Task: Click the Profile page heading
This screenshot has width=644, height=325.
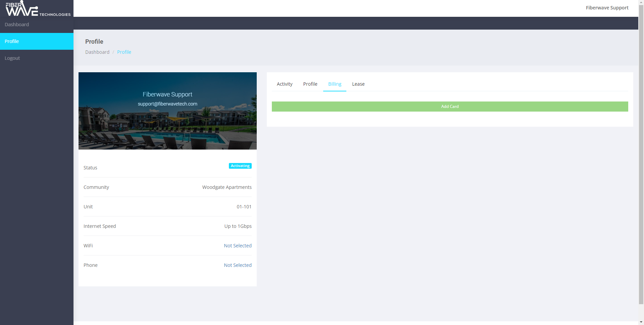Action: (x=94, y=42)
